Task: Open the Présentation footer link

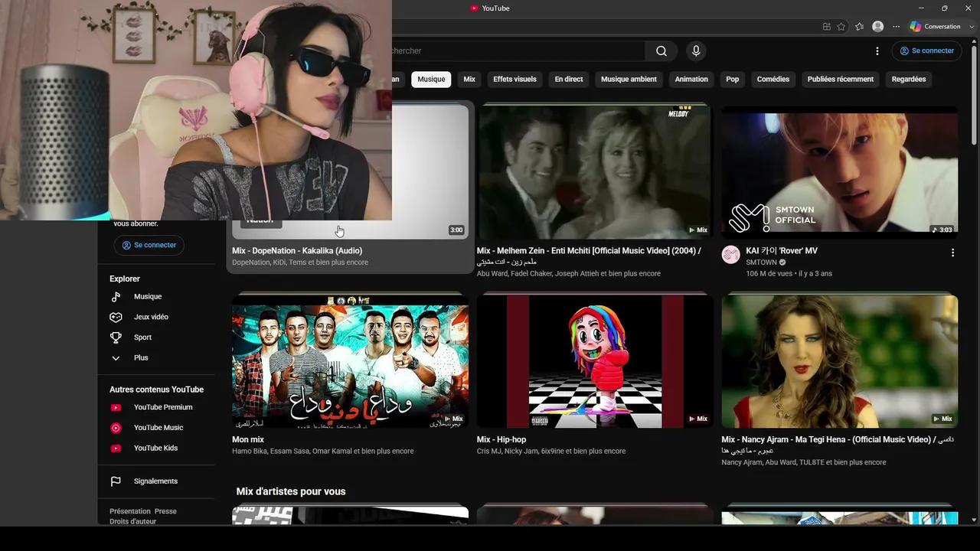Action: coord(130,512)
